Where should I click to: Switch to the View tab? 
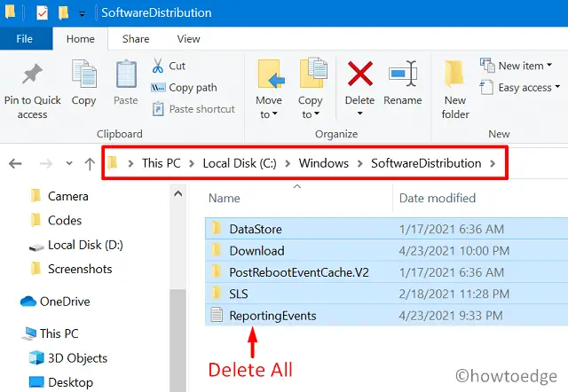click(188, 39)
